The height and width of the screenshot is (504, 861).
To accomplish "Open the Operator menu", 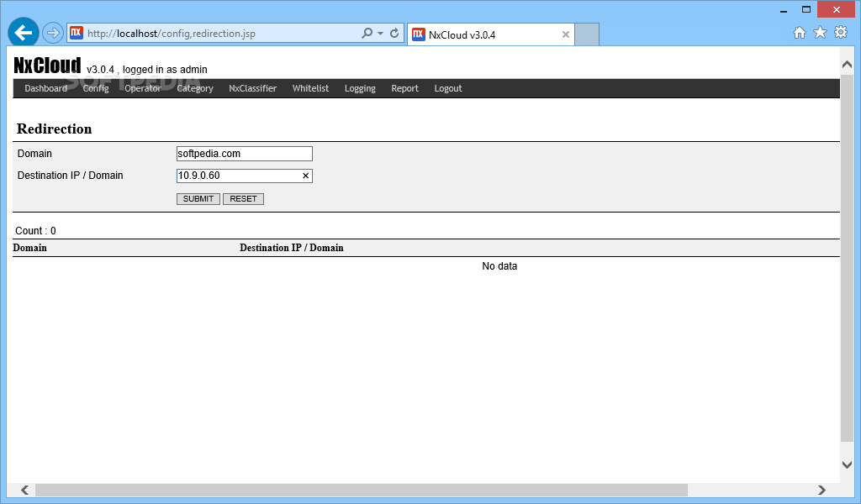I will (x=143, y=88).
